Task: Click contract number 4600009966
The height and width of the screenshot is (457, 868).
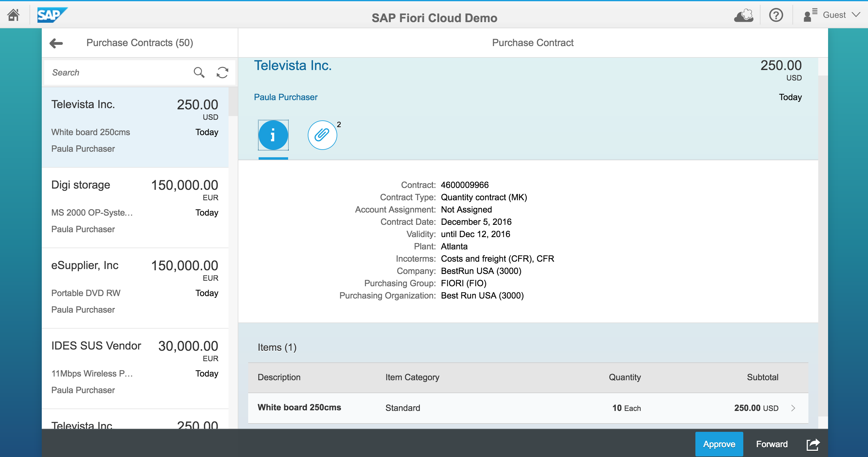Action: pyautogui.click(x=465, y=185)
